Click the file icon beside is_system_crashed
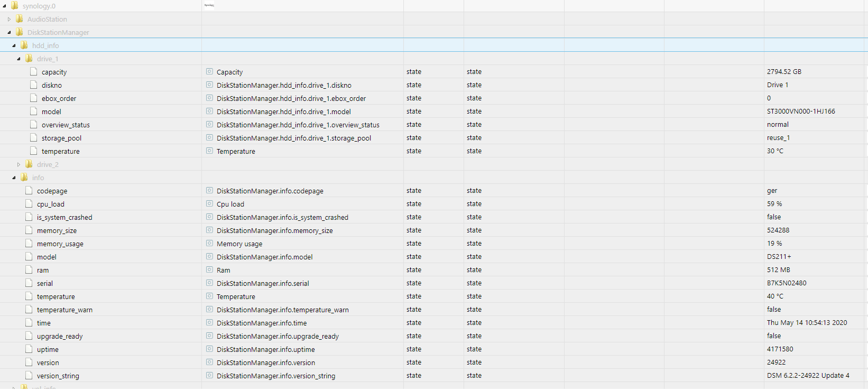 (29, 217)
